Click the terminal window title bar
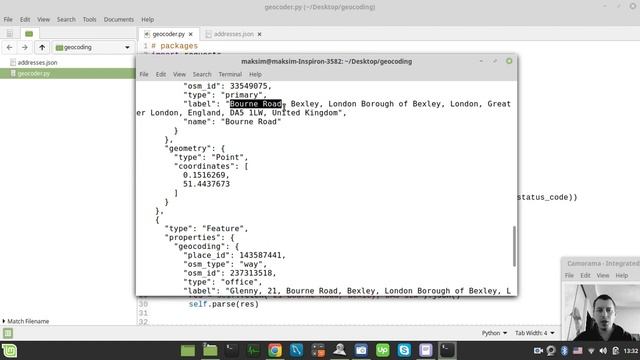The height and width of the screenshot is (360, 640). click(327, 62)
